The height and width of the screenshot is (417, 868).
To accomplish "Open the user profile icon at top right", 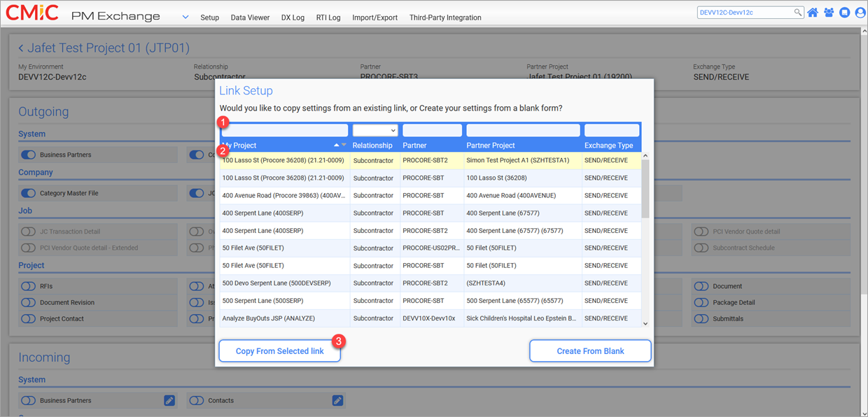I will 861,12.
